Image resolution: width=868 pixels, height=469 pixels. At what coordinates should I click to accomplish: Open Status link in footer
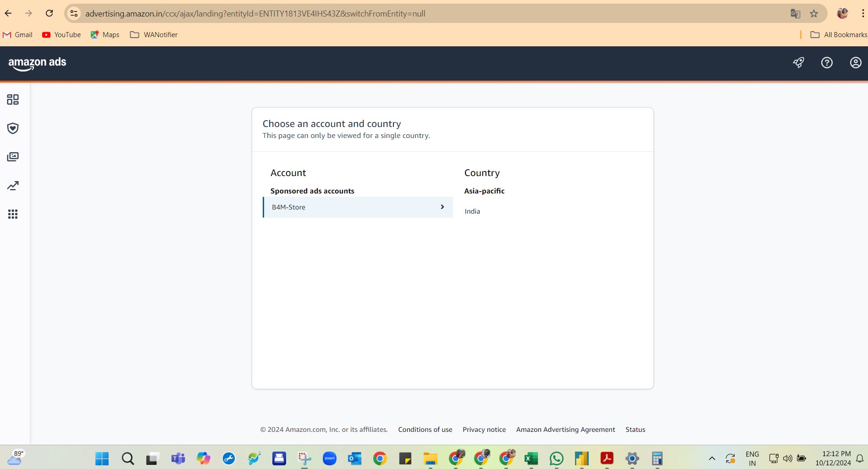click(636, 430)
